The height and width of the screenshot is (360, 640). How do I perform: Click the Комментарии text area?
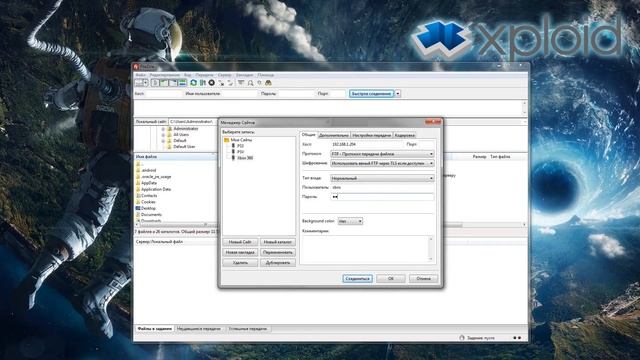tap(368, 249)
